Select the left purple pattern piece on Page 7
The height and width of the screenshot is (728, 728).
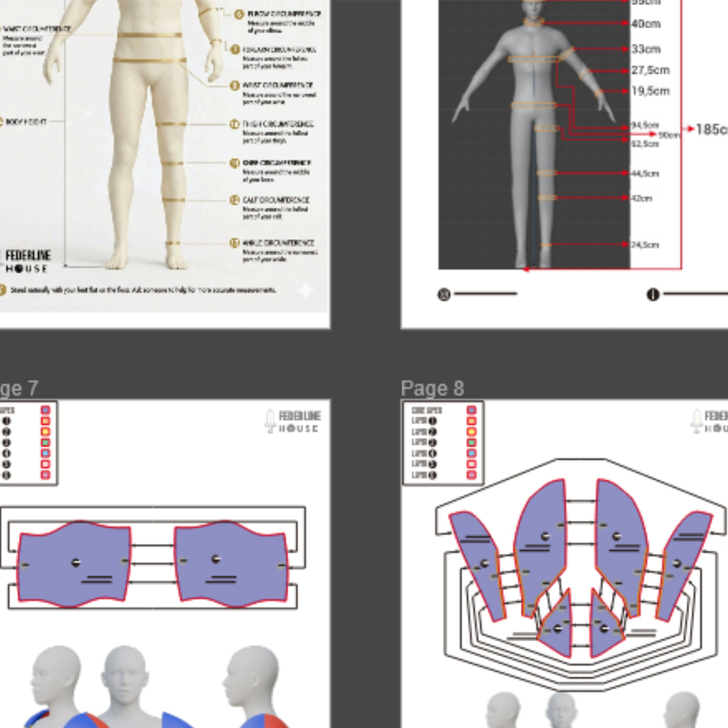point(74,564)
